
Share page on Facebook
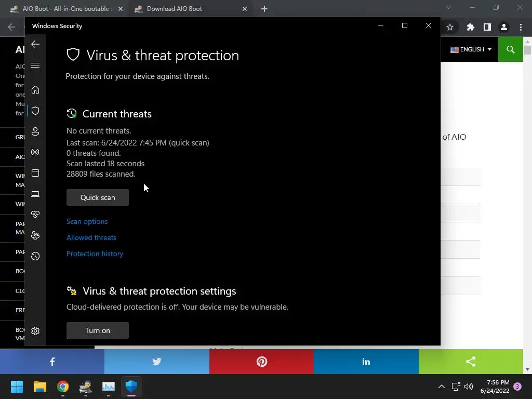point(52,362)
